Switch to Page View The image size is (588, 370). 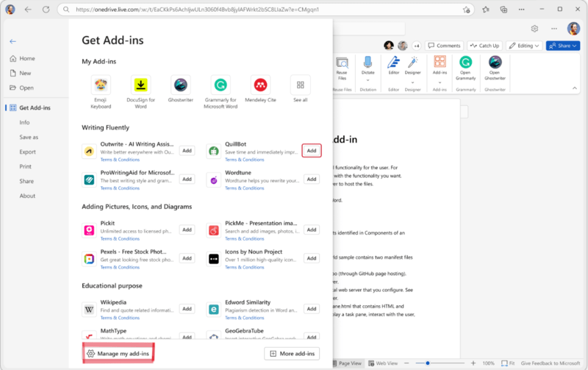click(347, 363)
